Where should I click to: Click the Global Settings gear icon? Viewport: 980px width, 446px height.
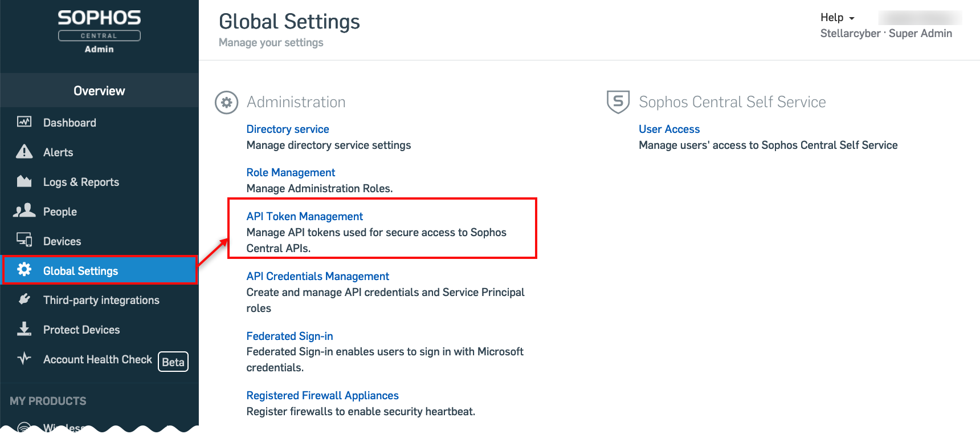(x=24, y=270)
